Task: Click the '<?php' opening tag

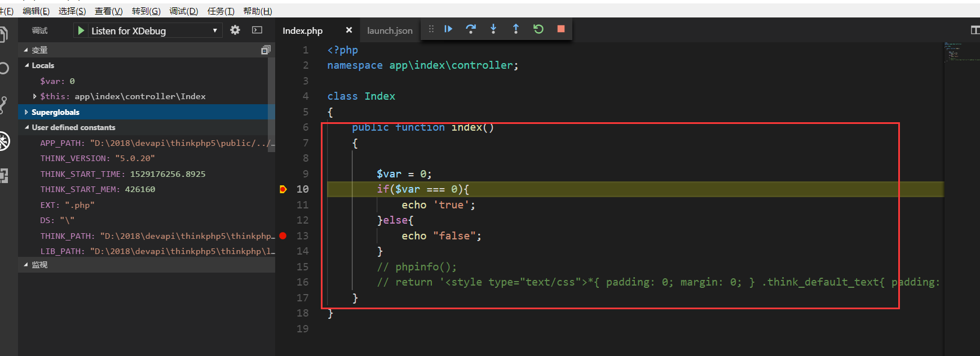Action: pyautogui.click(x=342, y=50)
